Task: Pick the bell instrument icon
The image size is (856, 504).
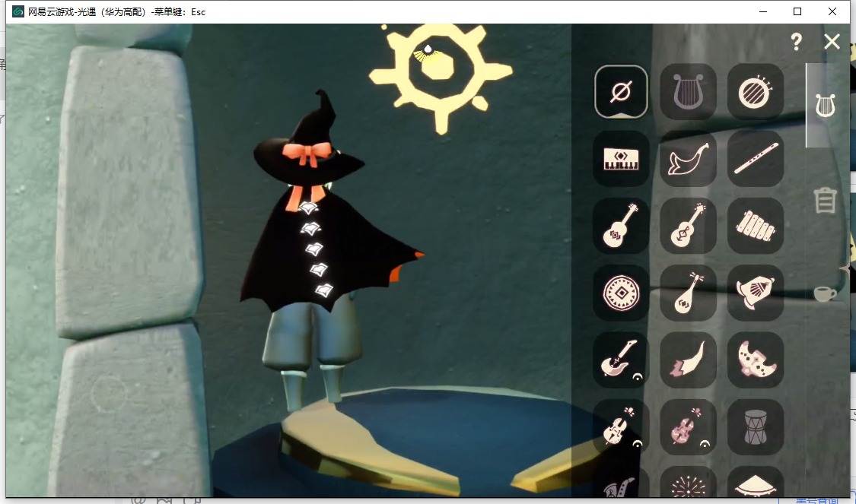Action: 756,293
